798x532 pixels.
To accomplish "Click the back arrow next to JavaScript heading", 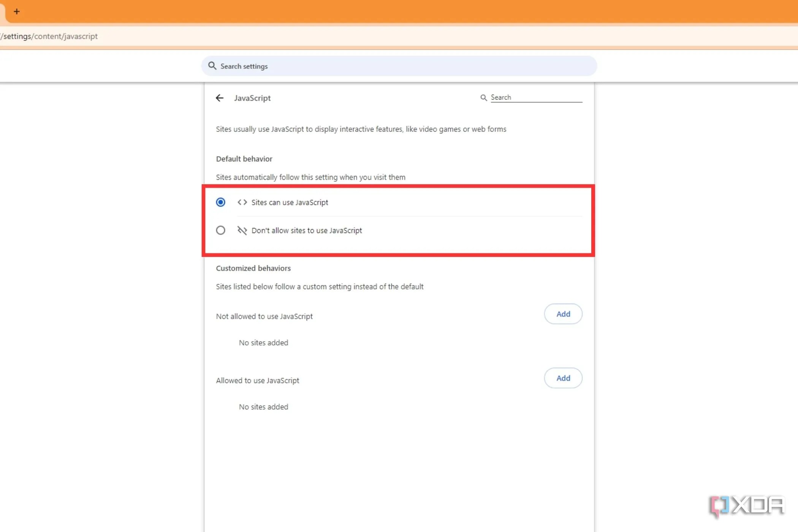I will click(x=220, y=98).
